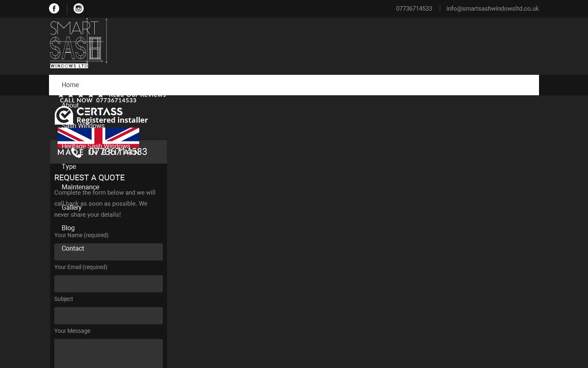
Task: Select the Type menu item
Action: click(69, 167)
